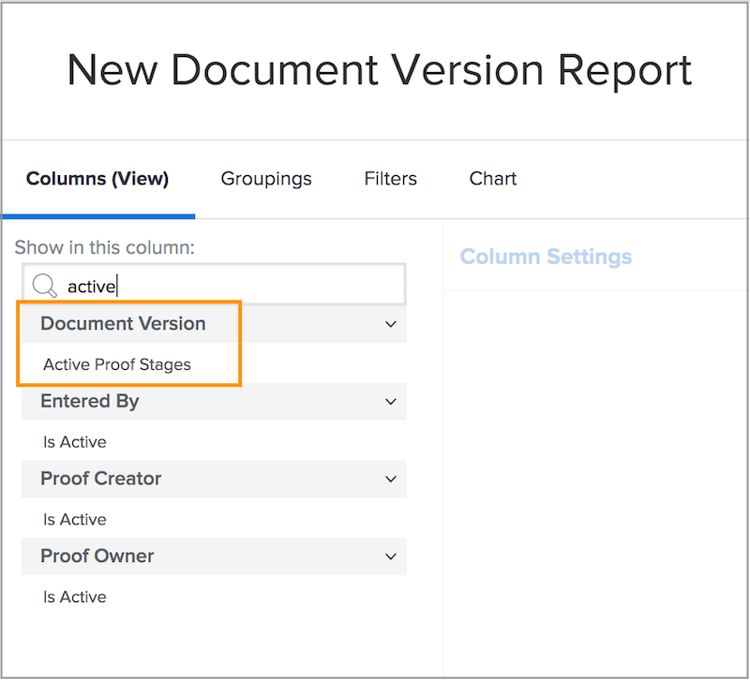
Task: Click the Proof Owner group header
Action: tap(97, 557)
